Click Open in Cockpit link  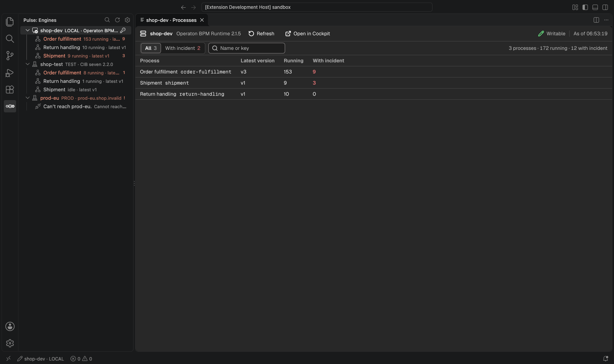[x=307, y=34]
